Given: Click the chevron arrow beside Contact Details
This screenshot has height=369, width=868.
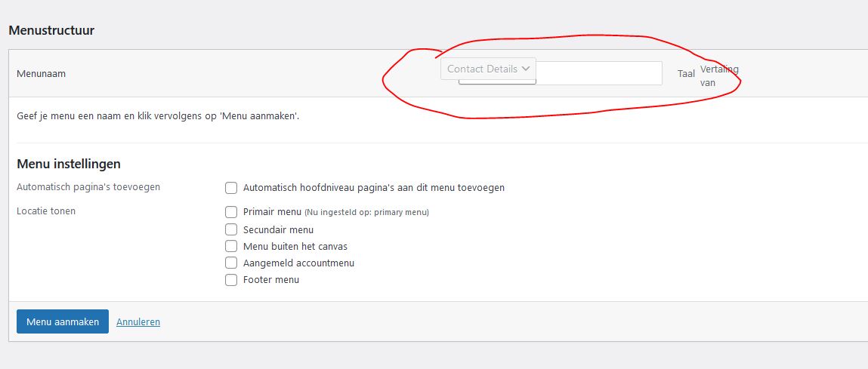Looking at the screenshot, I should coord(526,69).
